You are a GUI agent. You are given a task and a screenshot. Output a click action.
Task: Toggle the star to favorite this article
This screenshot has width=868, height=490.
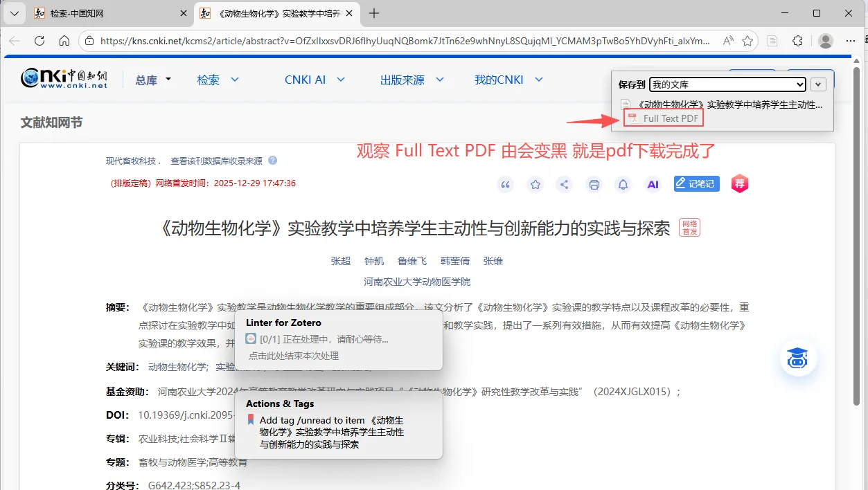tap(535, 183)
